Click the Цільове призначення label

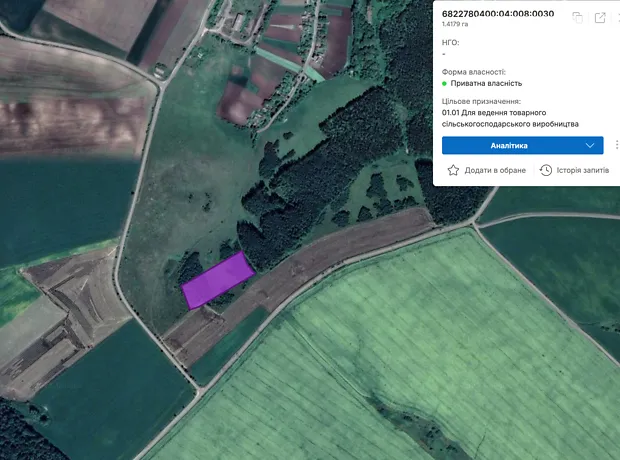[481, 102]
